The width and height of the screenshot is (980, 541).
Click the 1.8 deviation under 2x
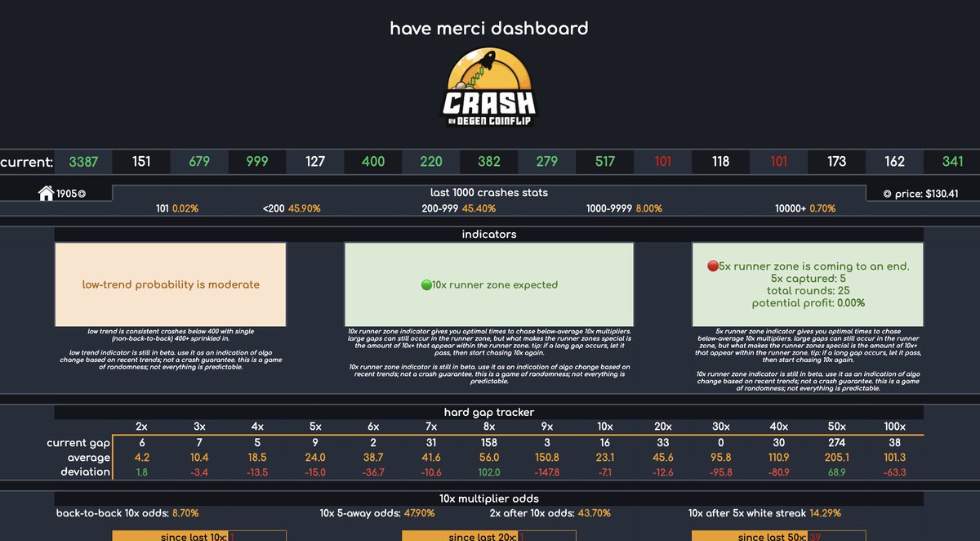[x=141, y=472]
